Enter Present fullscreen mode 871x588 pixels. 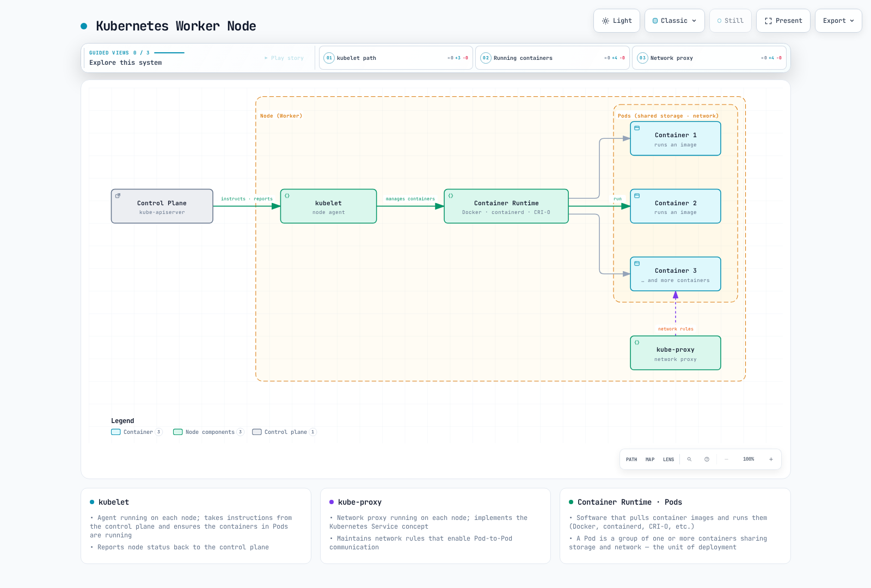tap(783, 21)
